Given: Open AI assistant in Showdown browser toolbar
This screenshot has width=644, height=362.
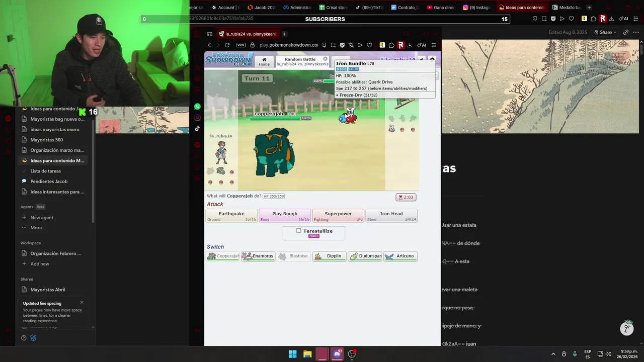Looking at the screenshot, I should 422,45.
